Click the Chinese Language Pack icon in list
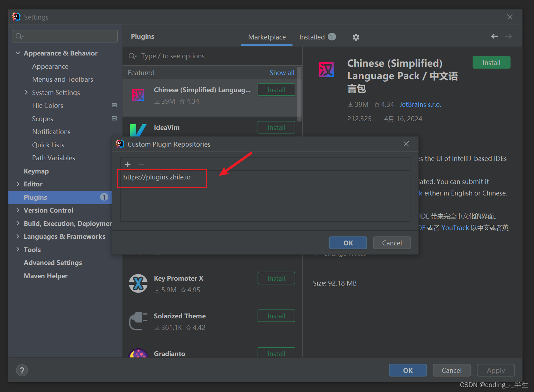 (138, 95)
